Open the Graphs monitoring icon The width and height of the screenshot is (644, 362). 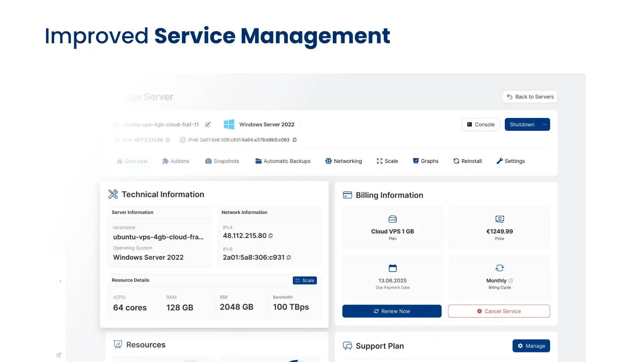coord(415,161)
